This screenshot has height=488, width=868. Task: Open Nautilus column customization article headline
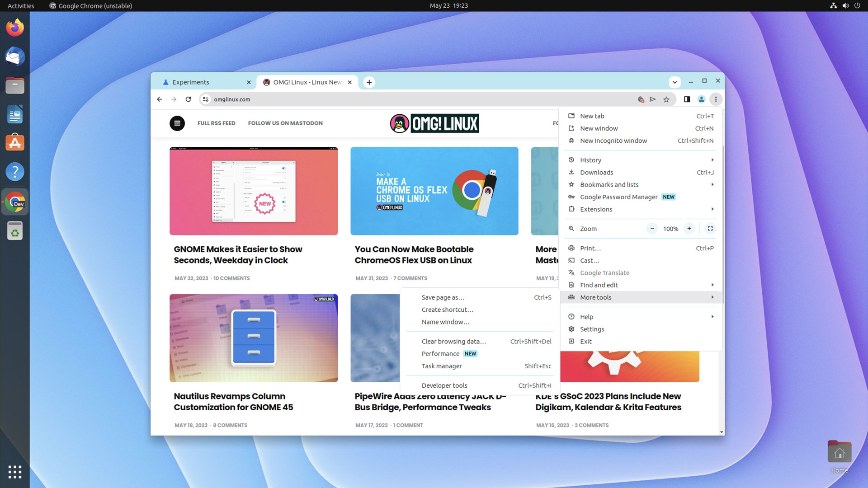click(x=233, y=402)
